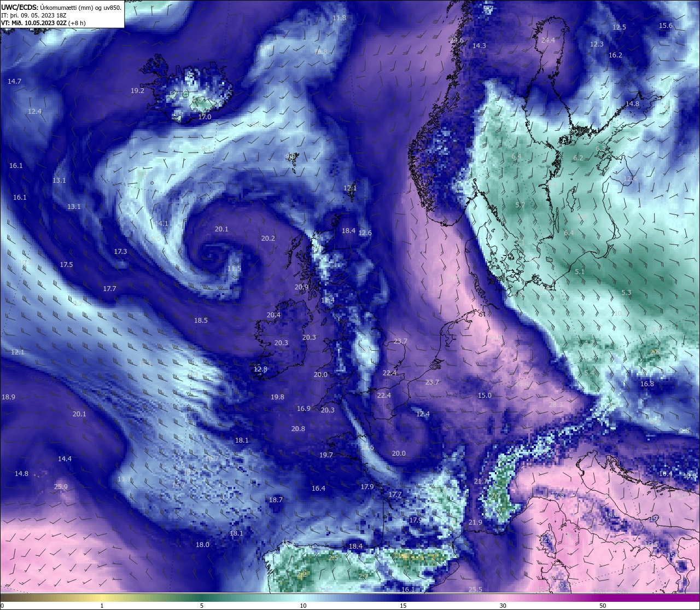Image resolution: width=700 pixels, height=610 pixels.
Task: Click the 21.7 map value
Action: [481, 481]
